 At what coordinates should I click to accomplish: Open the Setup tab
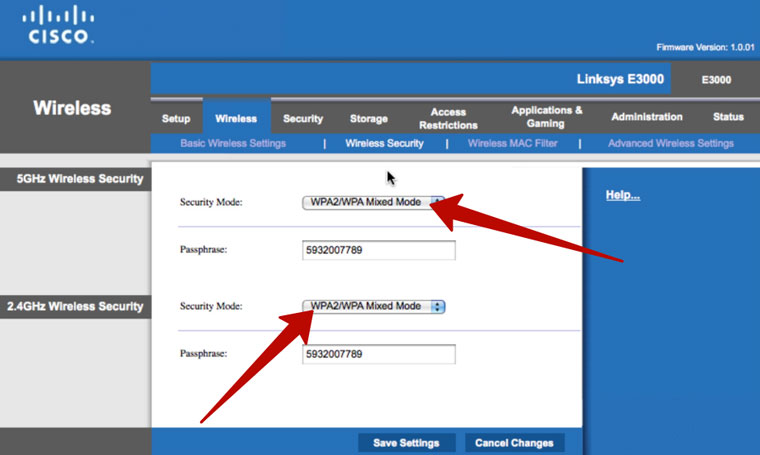[x=176, y=118]
